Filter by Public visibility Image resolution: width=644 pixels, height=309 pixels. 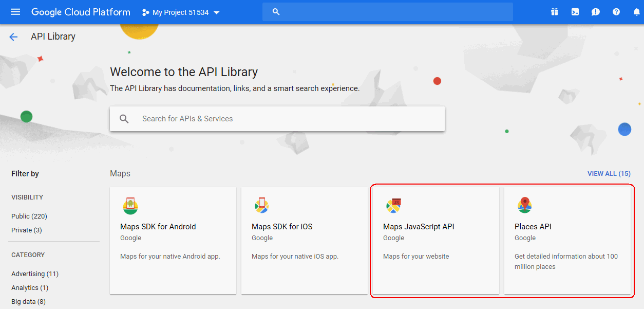pos(29,216)
